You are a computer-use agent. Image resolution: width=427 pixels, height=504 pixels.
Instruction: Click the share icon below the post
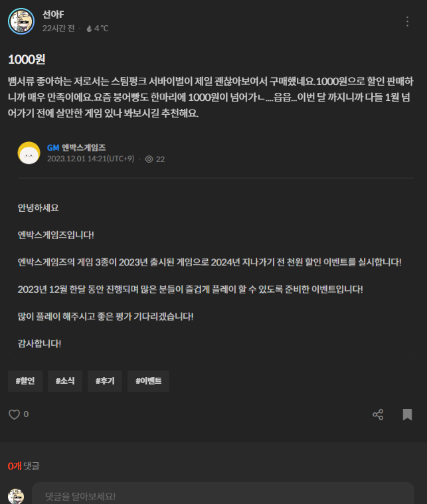(378, 414)
